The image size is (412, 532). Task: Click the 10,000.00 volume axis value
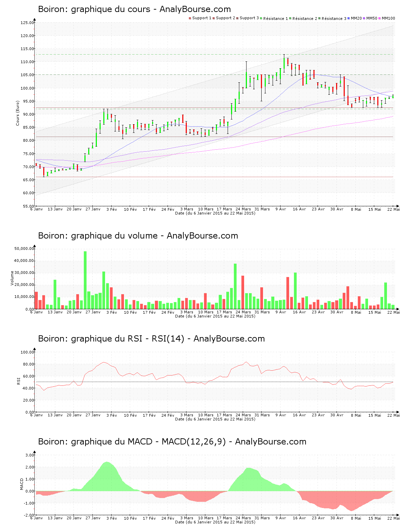pyautogui.click(x=24, y=297)
